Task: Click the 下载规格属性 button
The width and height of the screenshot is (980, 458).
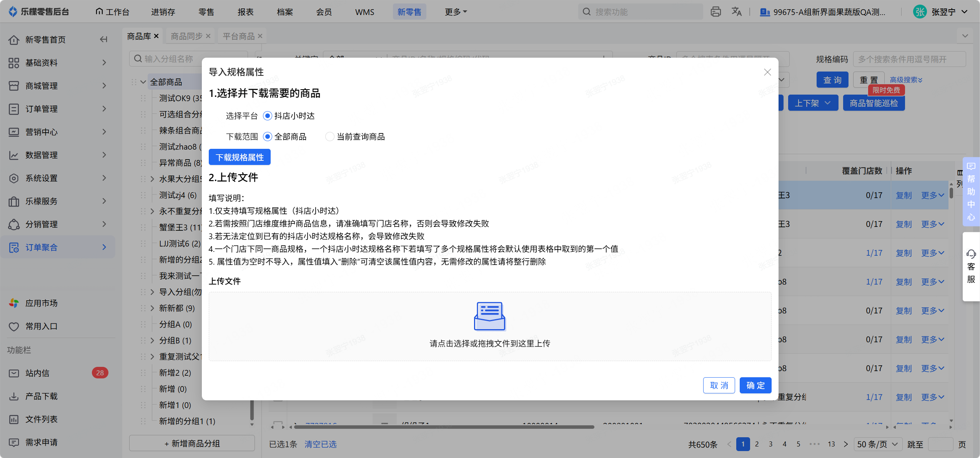Action: [240, 157]
